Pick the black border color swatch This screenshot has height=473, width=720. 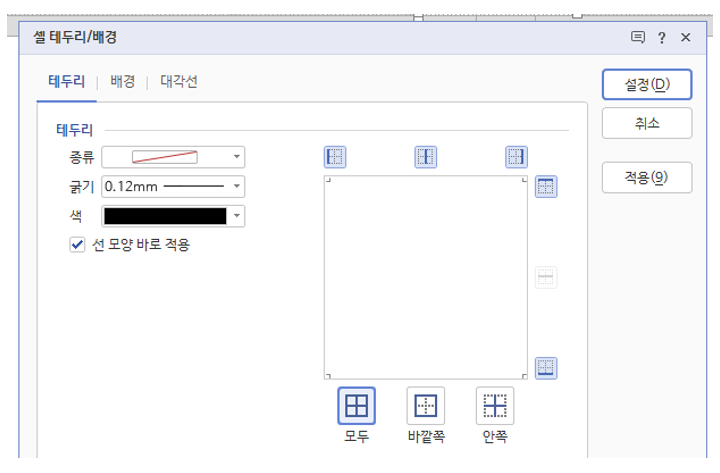(x=165, y=216)
